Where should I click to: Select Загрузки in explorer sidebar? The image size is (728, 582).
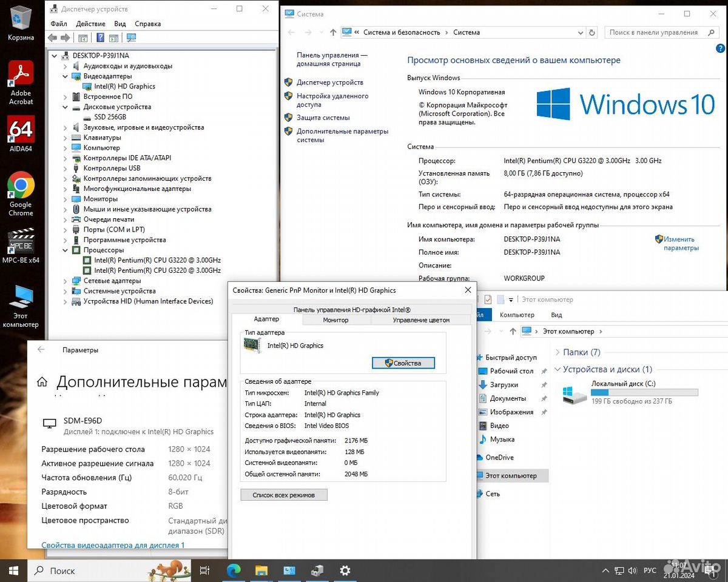coord(504,385)
